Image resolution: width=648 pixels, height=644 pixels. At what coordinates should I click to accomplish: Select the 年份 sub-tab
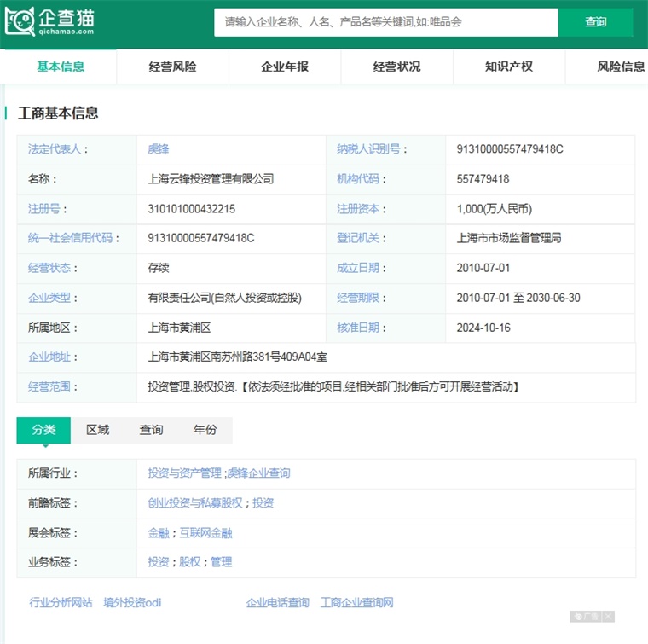tap(205, 430)
